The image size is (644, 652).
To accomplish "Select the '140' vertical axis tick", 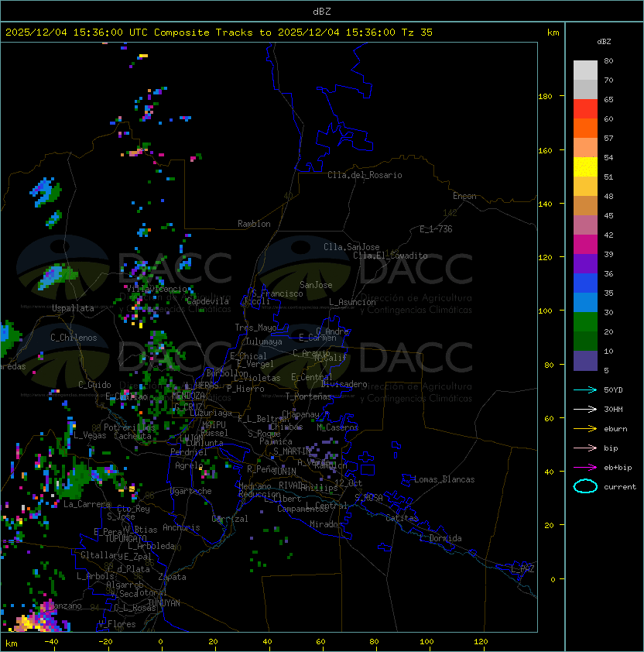I will pyautogui.click(x=545, y=204).
